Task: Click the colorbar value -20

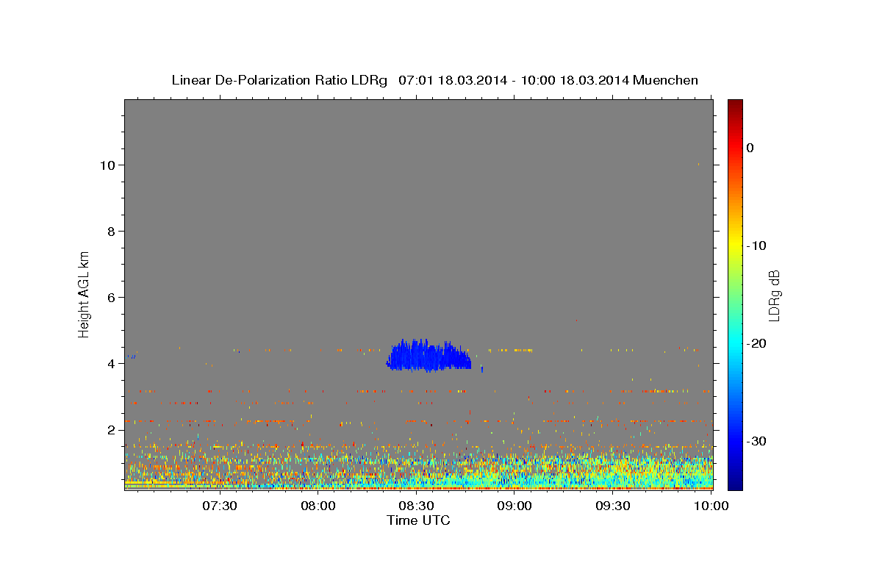Action: coord(756,343)
